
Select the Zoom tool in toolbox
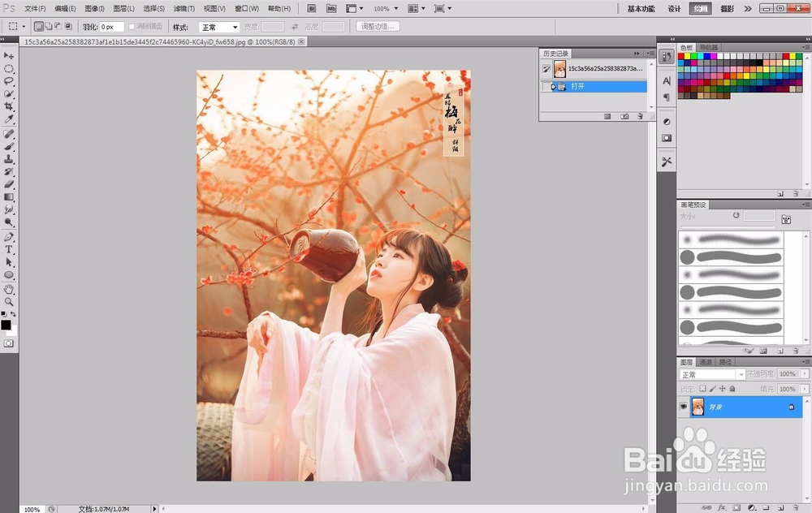(9, 302)
